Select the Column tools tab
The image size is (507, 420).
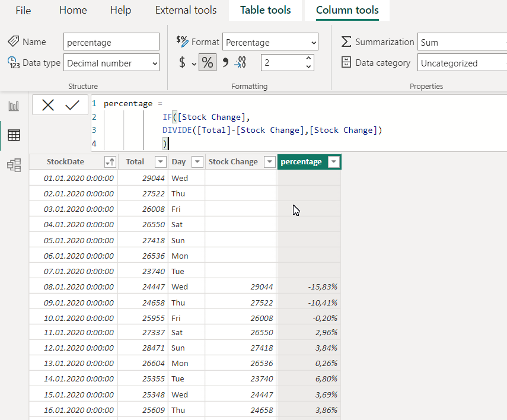coord(347,10)
